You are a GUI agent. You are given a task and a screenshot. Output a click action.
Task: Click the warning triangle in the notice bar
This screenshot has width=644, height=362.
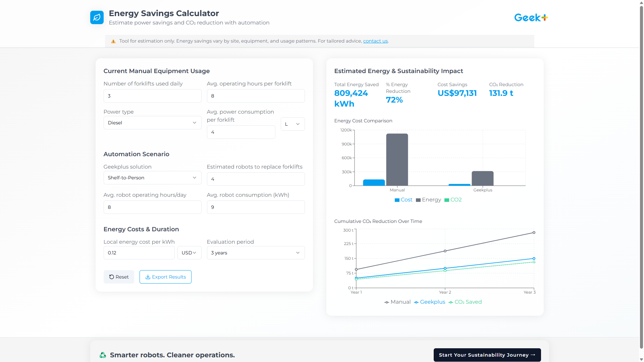pyautogui.click(x=113, y=41)
